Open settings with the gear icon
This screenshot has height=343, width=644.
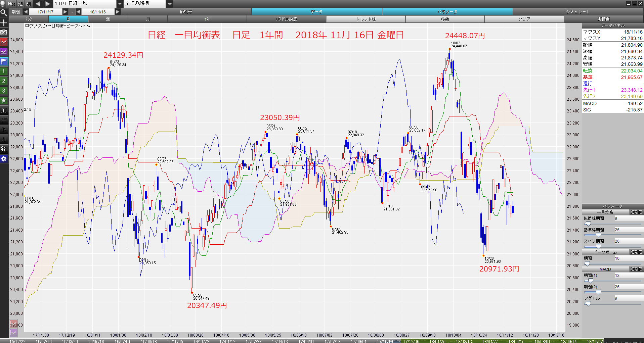[4, 159]
